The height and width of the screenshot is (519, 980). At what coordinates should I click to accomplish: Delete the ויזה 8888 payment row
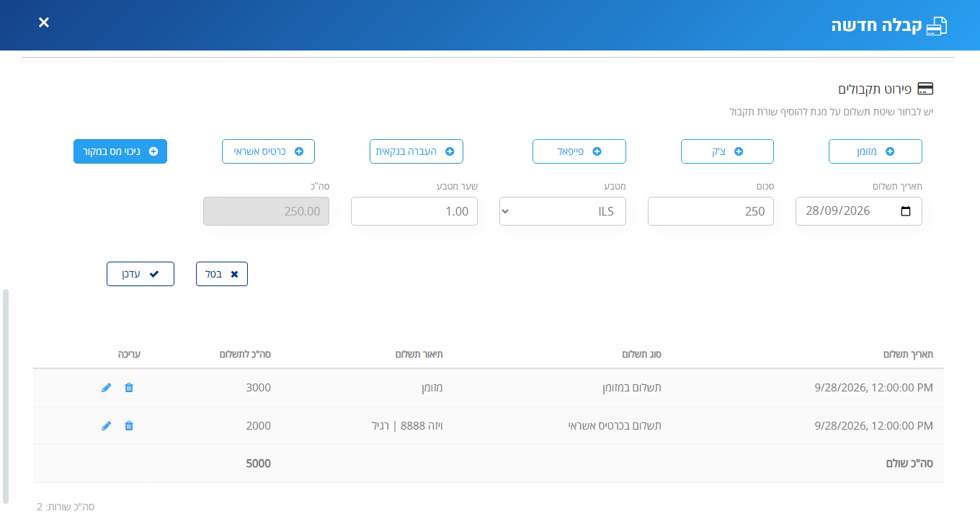tap(129, 426)
